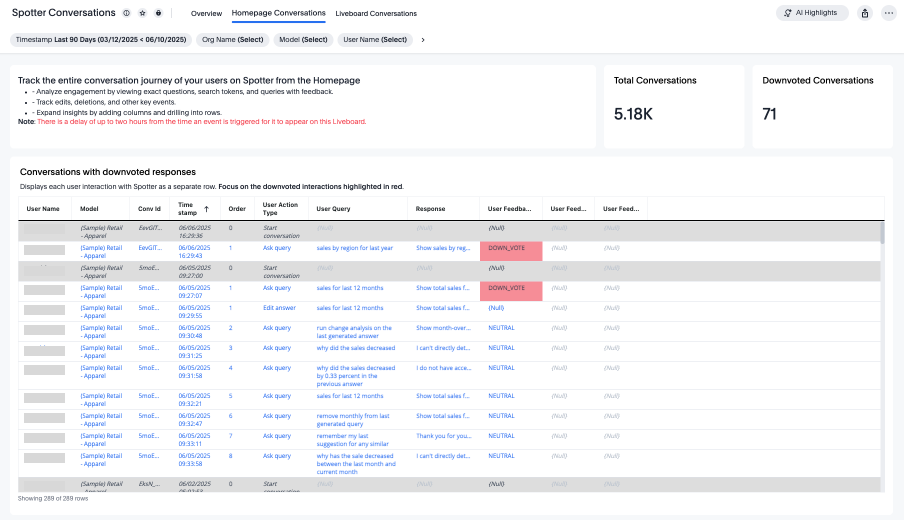
Task: Expand more filters with the chevron arrow
Action: 423,40
